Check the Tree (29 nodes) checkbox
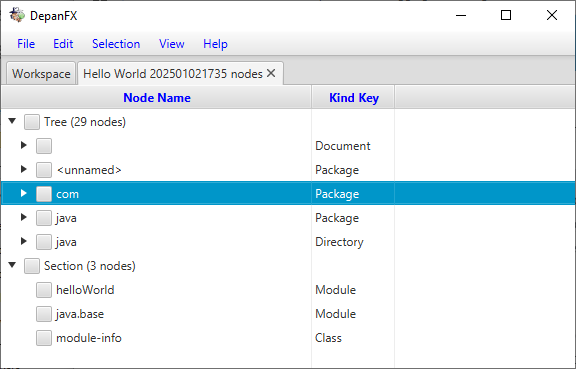576x369 pixels. click(x=32, y=122)
